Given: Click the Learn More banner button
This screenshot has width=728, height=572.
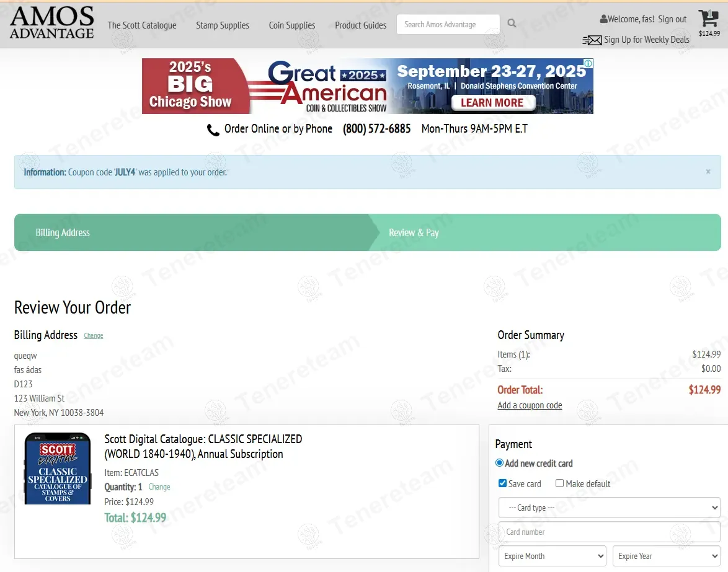Looking at the screenshot, I should tap(492, 103).
